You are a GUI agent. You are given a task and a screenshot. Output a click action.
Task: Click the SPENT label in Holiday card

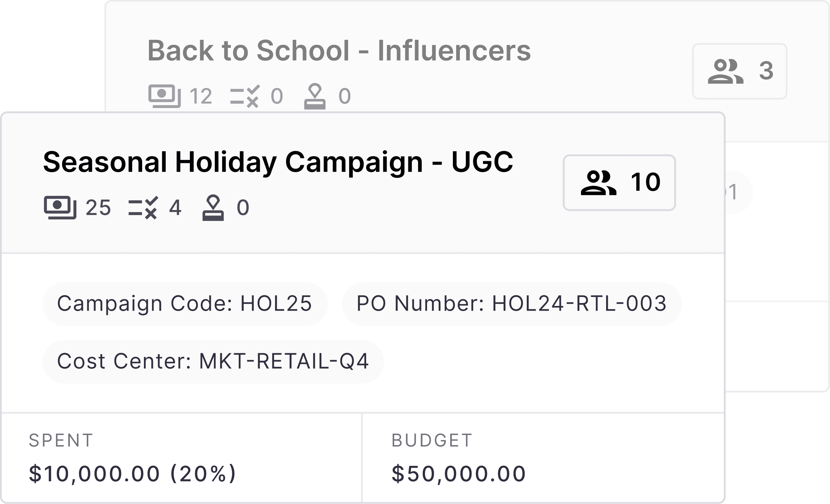click(x=61, y=440)
